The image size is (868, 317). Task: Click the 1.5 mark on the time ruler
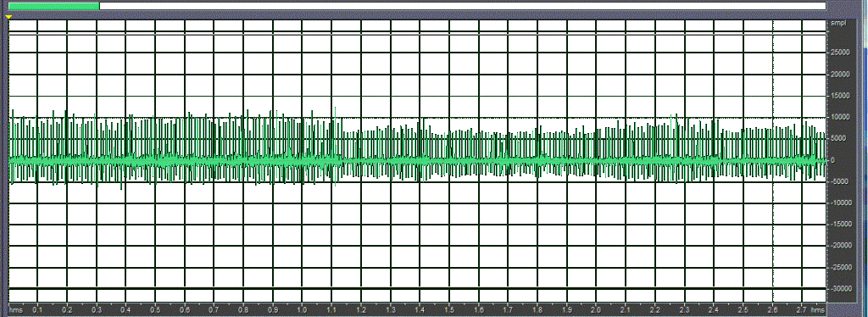point(449,310)
